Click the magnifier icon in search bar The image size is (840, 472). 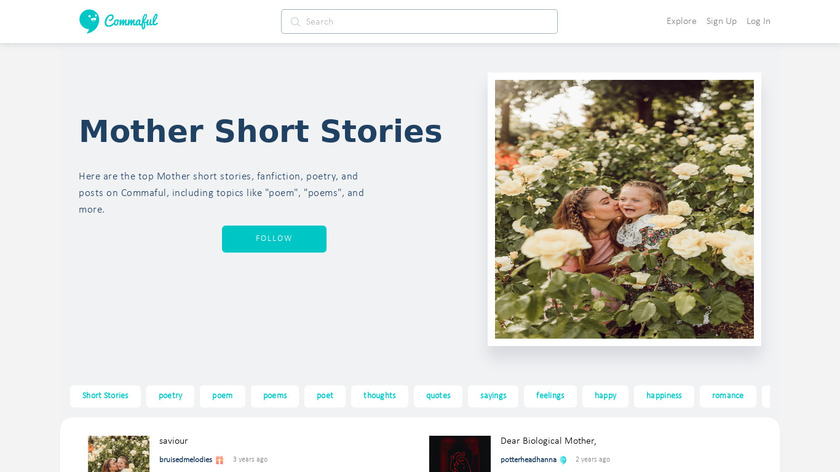point(295,22)
